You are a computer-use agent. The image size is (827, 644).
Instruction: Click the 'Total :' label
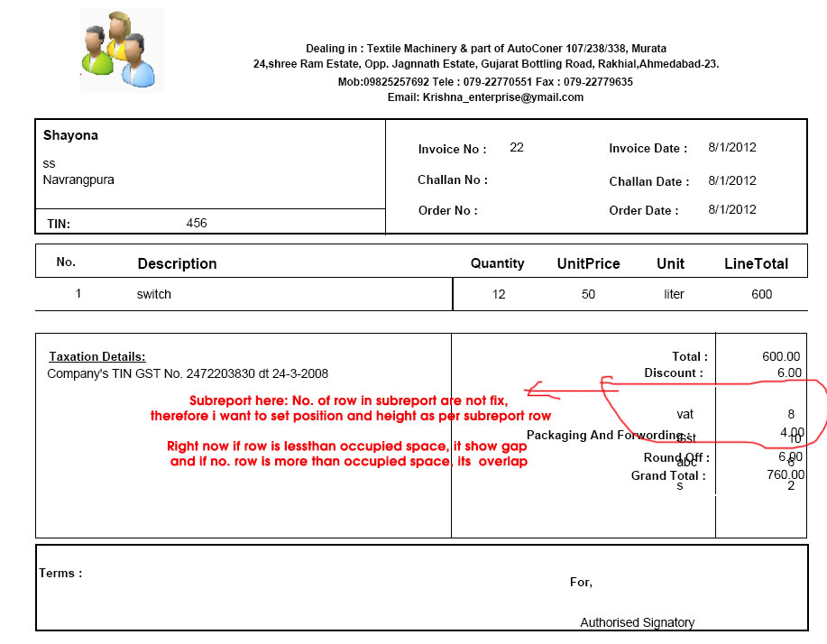coord(690,356)
